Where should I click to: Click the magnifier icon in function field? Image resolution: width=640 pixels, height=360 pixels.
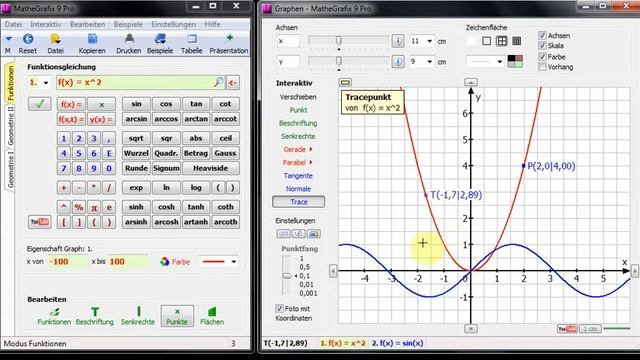(219, 82)
